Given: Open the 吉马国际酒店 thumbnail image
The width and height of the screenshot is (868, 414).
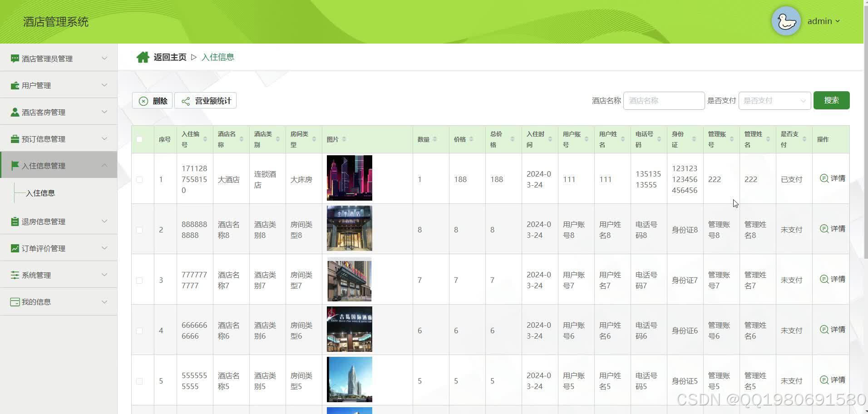Looking at the screenshot, I should [350, 329].
